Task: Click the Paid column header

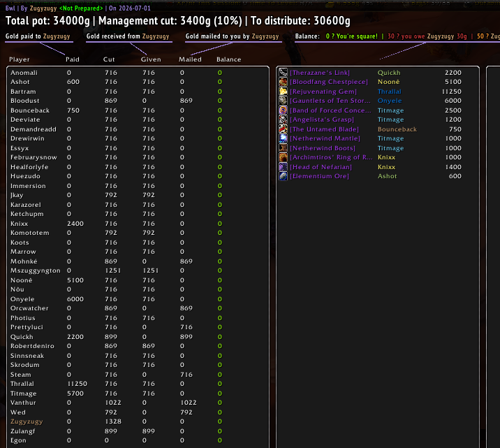Action: [x=73, y=59]
